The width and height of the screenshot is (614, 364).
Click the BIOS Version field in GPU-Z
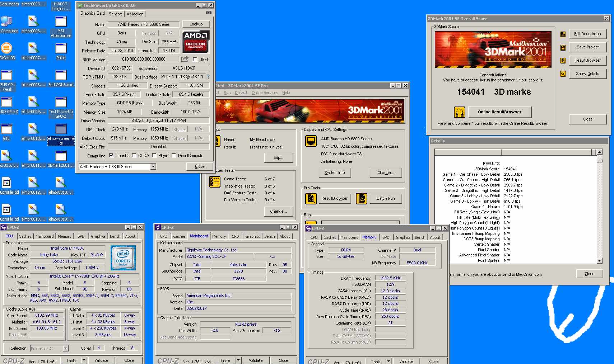(144, 59)
